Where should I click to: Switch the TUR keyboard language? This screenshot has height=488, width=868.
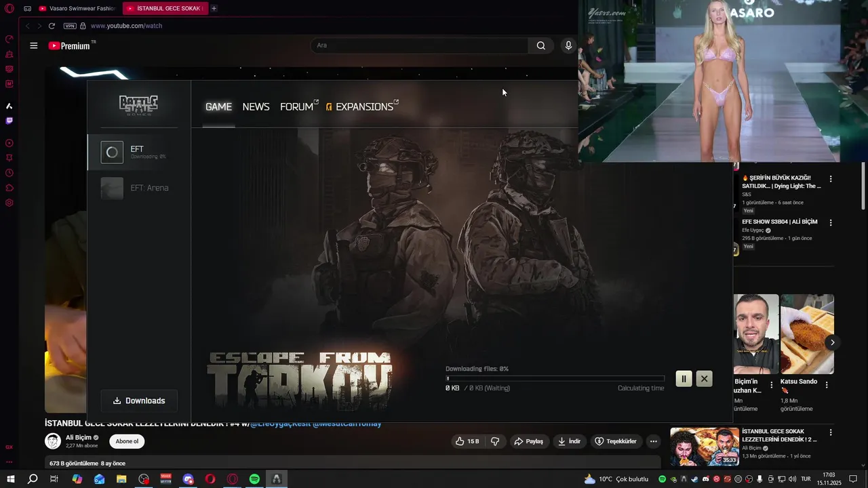click(x=806, y=479)
